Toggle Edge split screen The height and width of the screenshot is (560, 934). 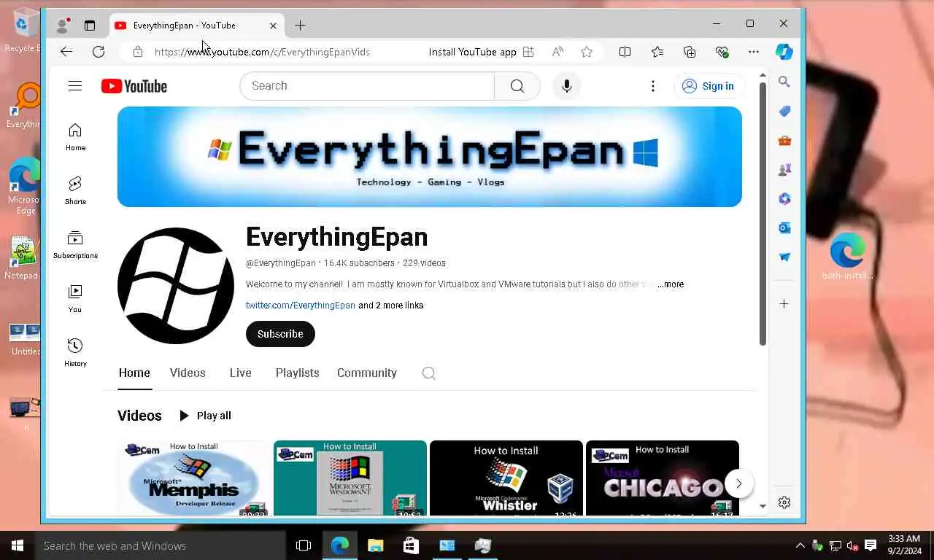click(x=625, y=52)
